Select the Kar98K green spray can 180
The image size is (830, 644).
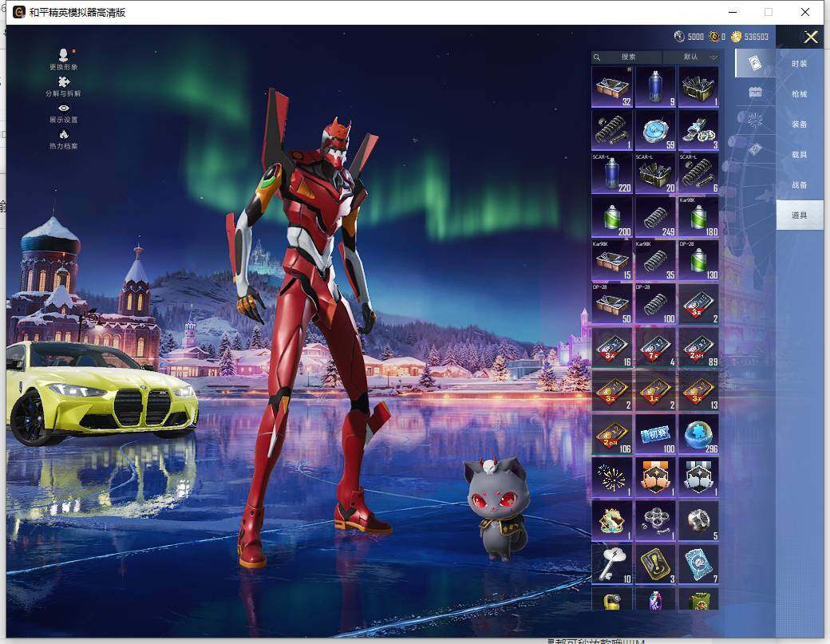[699, 217]
